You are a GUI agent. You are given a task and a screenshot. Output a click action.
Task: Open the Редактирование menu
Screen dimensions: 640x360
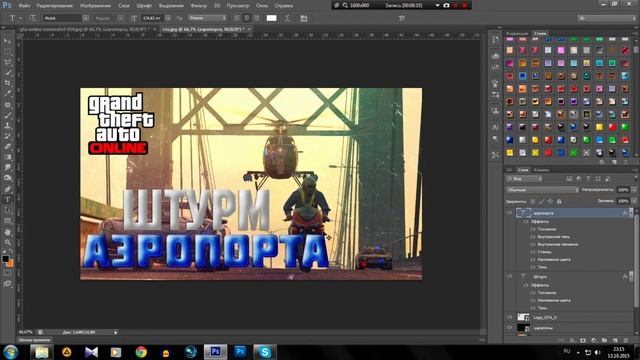pyautogui.click(x=55, y=6)
